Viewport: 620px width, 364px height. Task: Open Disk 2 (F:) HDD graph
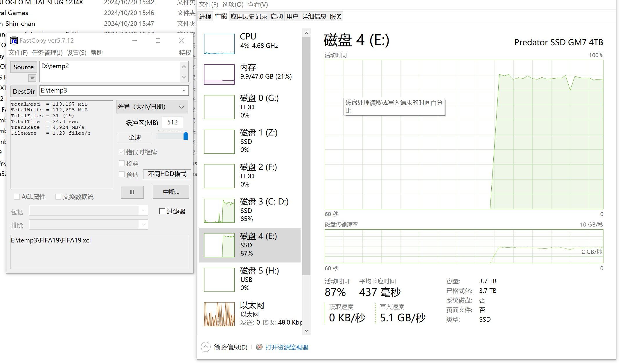coord(219,176)
